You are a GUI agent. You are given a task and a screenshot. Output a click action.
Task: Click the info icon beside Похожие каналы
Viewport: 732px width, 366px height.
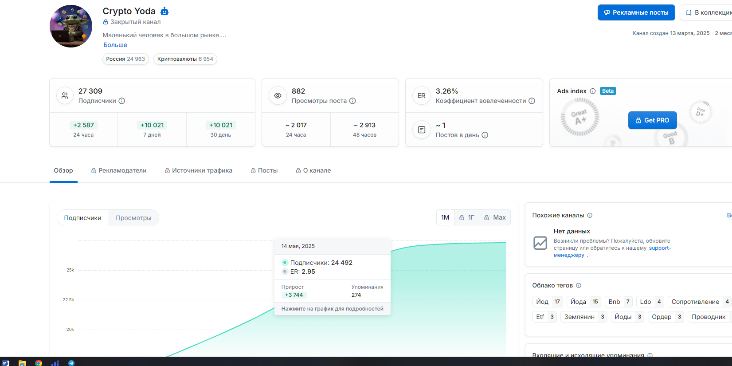590,216
